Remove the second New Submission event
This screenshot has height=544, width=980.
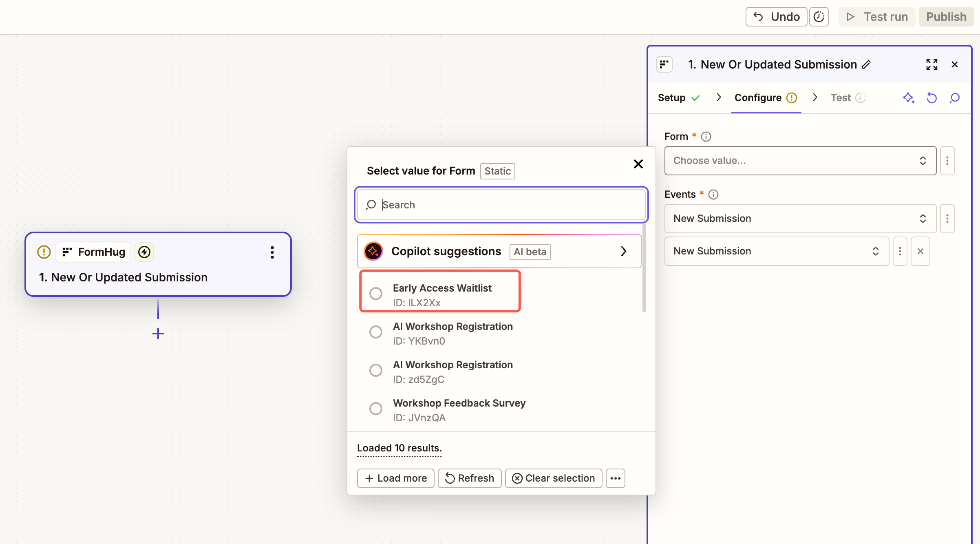(x=920, y=251)
